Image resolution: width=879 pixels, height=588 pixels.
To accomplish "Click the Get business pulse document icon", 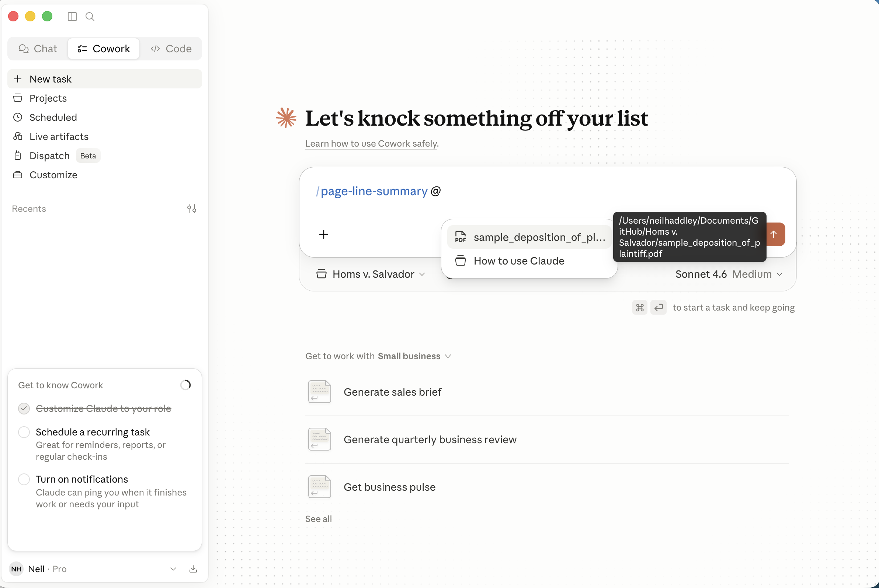I will 319,487.
